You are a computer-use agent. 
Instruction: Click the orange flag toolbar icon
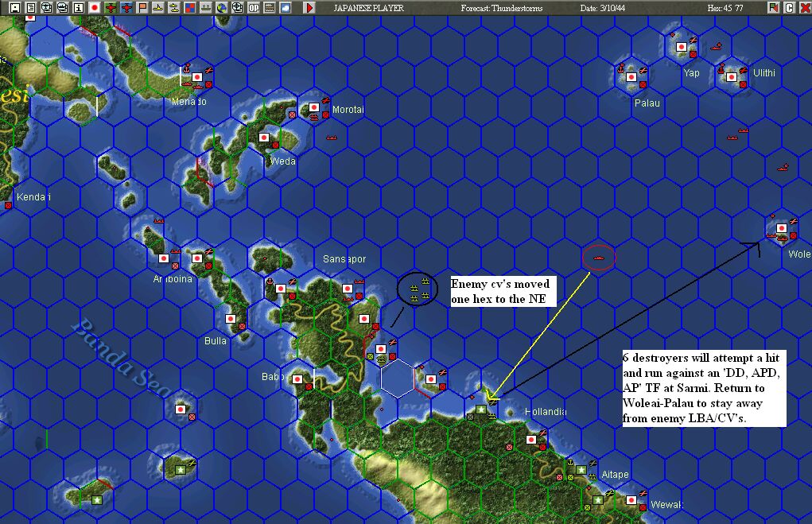(x=142, y=8)
